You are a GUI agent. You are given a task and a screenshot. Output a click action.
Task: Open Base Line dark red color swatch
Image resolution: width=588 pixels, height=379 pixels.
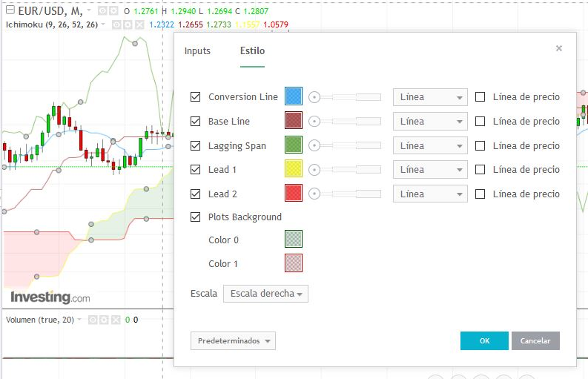pos(294,121)
